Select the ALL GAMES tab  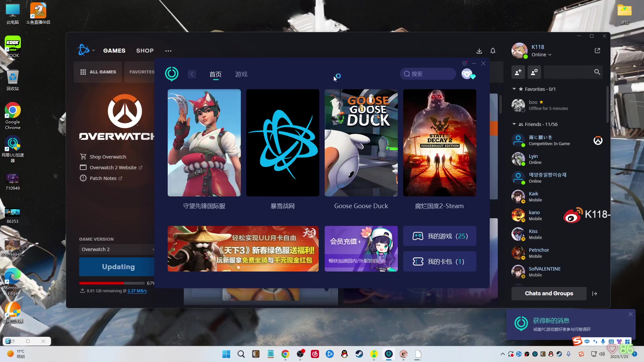coord(98,72)
